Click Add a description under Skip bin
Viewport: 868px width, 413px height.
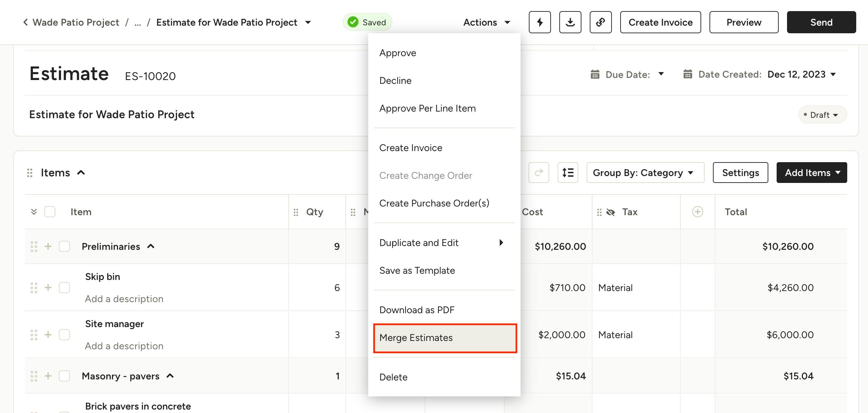124,299
